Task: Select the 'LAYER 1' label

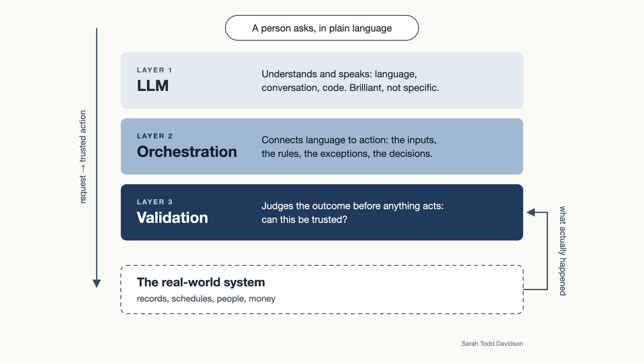Action: coord(155,70)
